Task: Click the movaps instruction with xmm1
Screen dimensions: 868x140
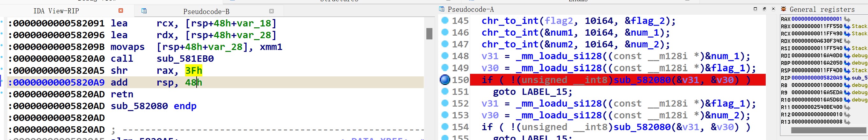Action: 196,47
